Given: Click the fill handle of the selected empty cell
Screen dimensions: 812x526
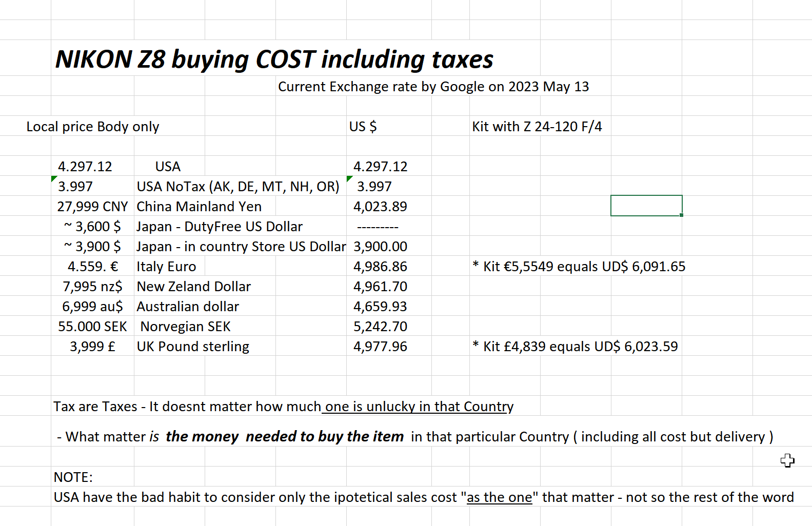Looking at the screenshot, I should 681,215.
